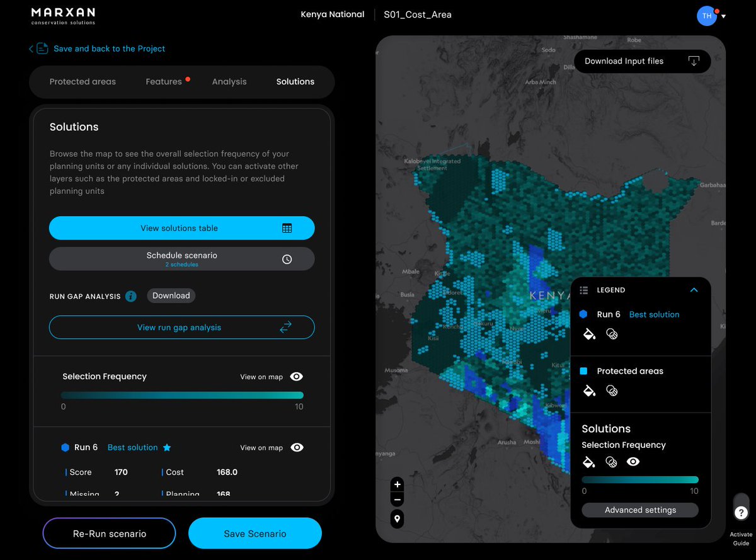Click the Best solution label in legend

tap(655, 314)
